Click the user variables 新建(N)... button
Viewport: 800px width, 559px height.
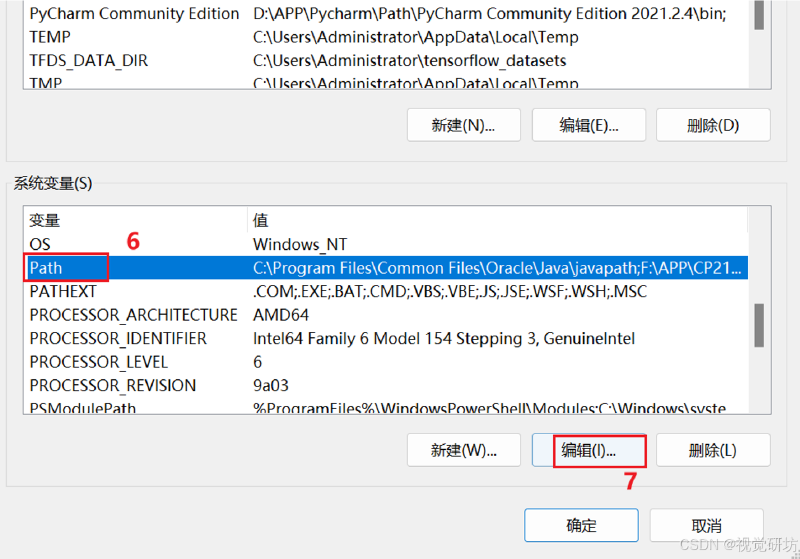click(x=463, y=125)
